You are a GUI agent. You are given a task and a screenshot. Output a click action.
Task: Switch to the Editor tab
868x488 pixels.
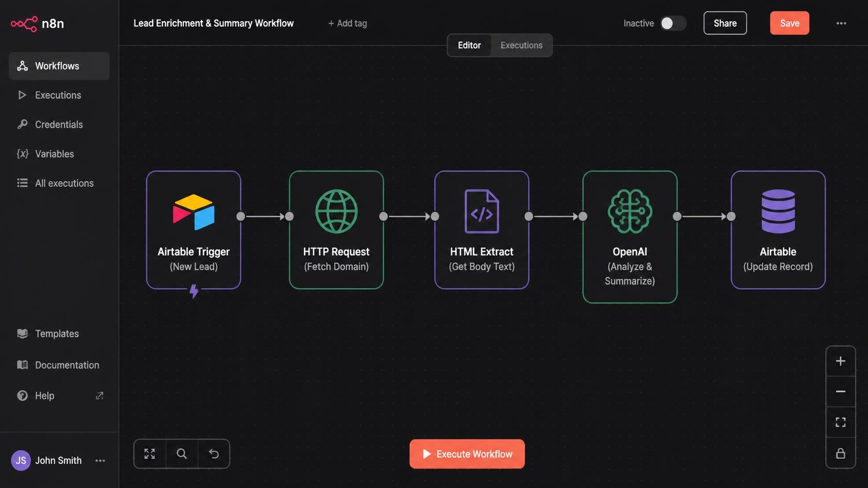469,46
